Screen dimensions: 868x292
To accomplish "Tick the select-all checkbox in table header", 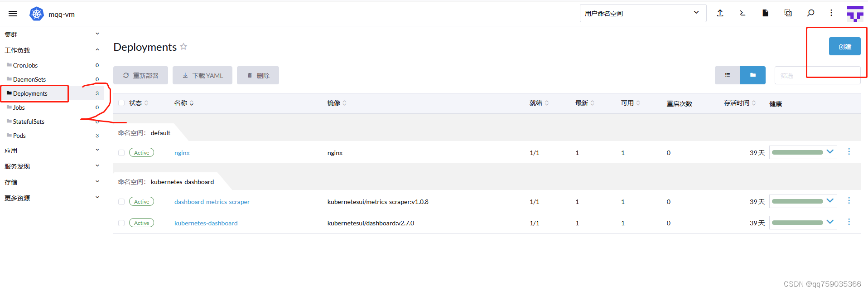I will [121, 103].
